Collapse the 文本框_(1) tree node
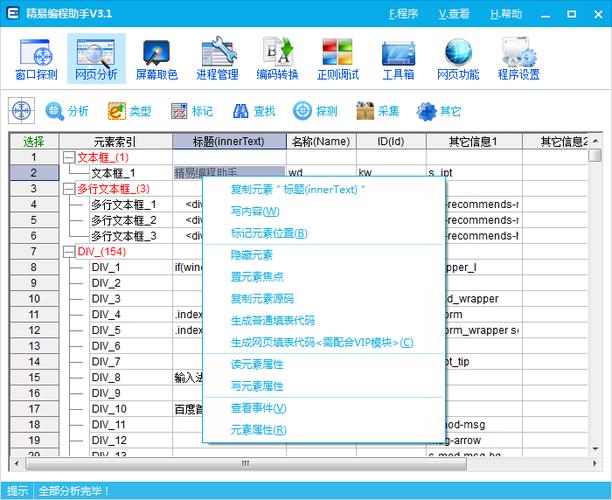The height and width of the screenshot is (500, 612). (69, 158)
